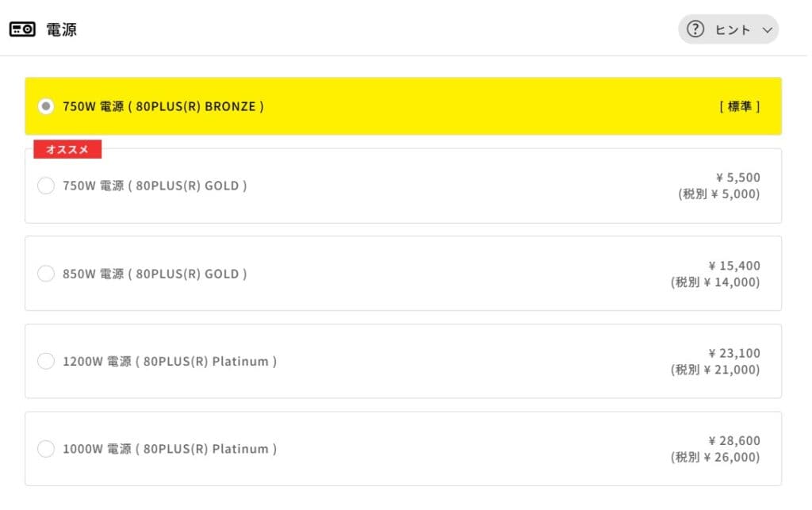
Task: Click the ¥5,500 price text
Action: click(x=737, y=178)
